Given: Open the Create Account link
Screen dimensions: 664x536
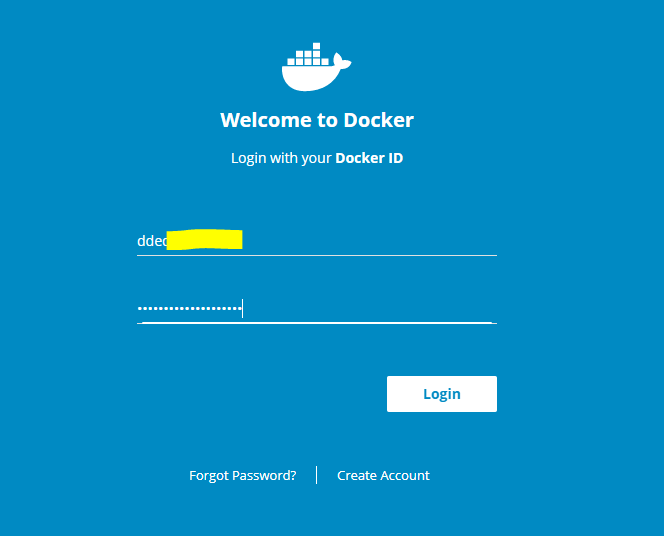Looking at the screenshot, I should pos(383,475).
